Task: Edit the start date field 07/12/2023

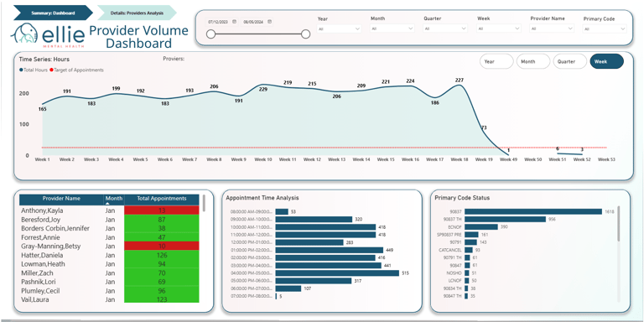Action: coord(219,21)
